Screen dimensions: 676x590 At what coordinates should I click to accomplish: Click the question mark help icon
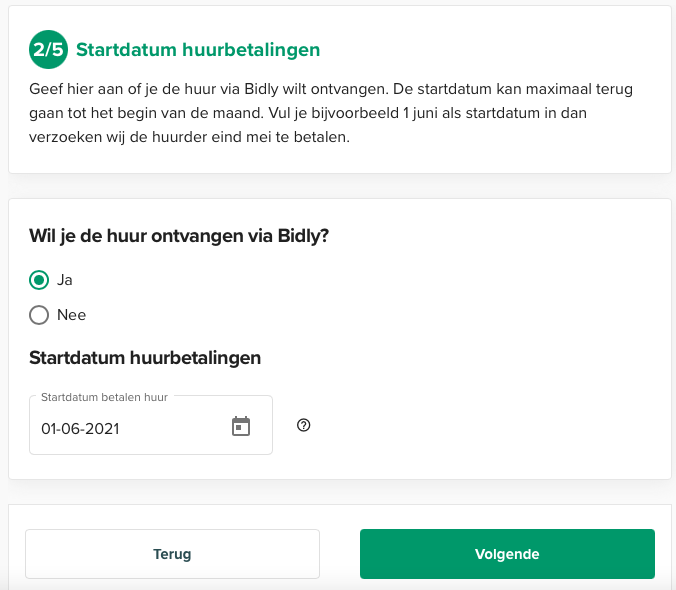point(304,425)
